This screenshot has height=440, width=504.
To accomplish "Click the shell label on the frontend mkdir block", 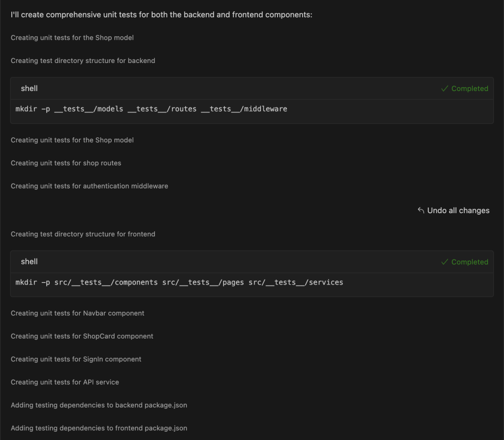I will [29, 262].
